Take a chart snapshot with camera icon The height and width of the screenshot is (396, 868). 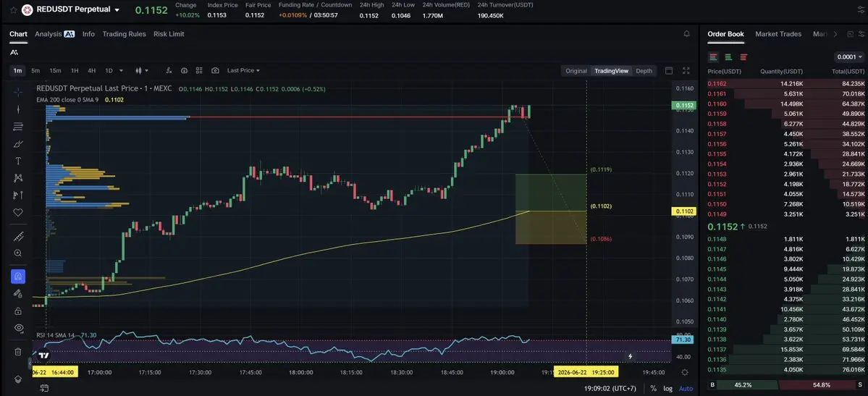point(215,70)
